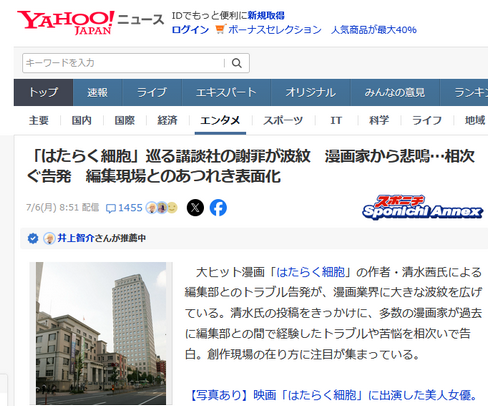The width and height of the screenshot is (488, 406).
Task: Click 井上智介 recommender avatar
Action: click(x=49, y=238)
